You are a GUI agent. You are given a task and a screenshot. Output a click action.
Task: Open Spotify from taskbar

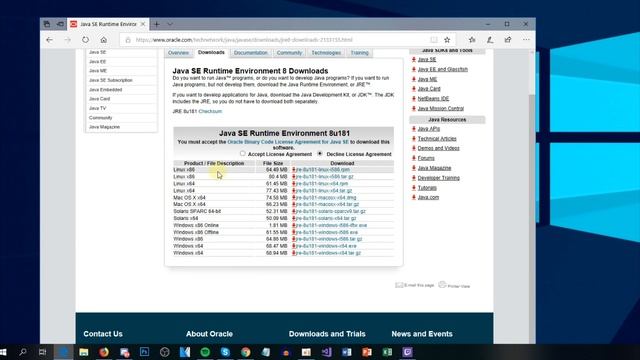205,352
